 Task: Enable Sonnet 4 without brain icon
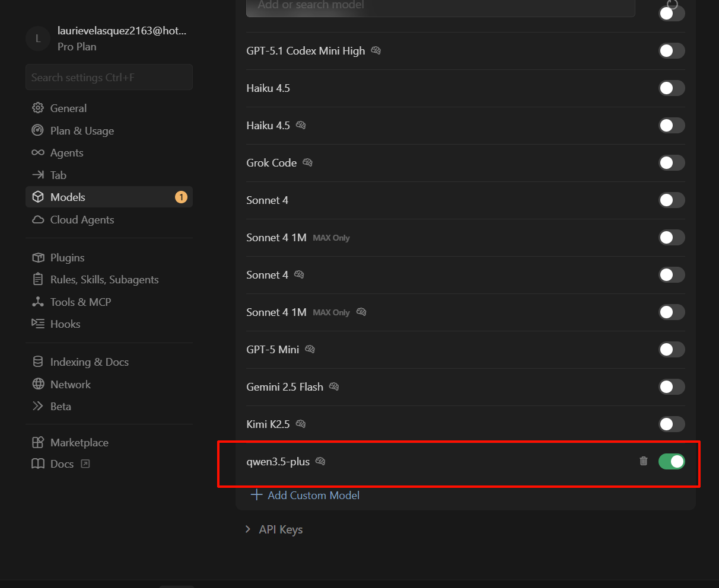(672, 200)
